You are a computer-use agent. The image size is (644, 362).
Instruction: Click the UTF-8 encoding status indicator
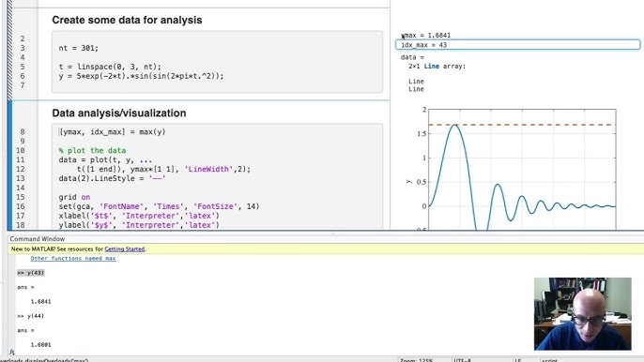pyautogui.click(x=464, y=360)
